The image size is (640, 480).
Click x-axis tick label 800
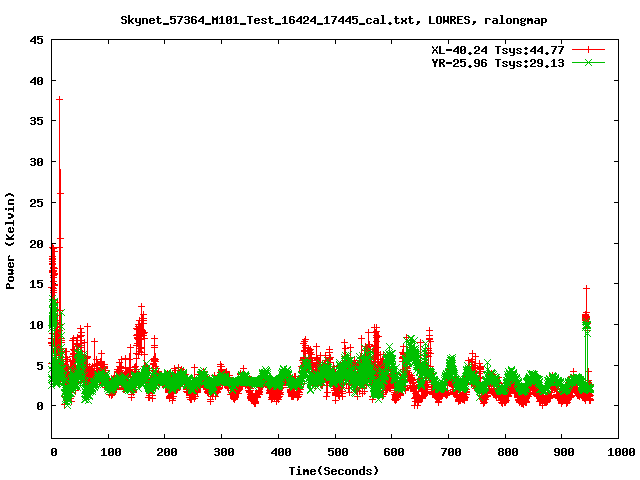click(x=508, y=452)
